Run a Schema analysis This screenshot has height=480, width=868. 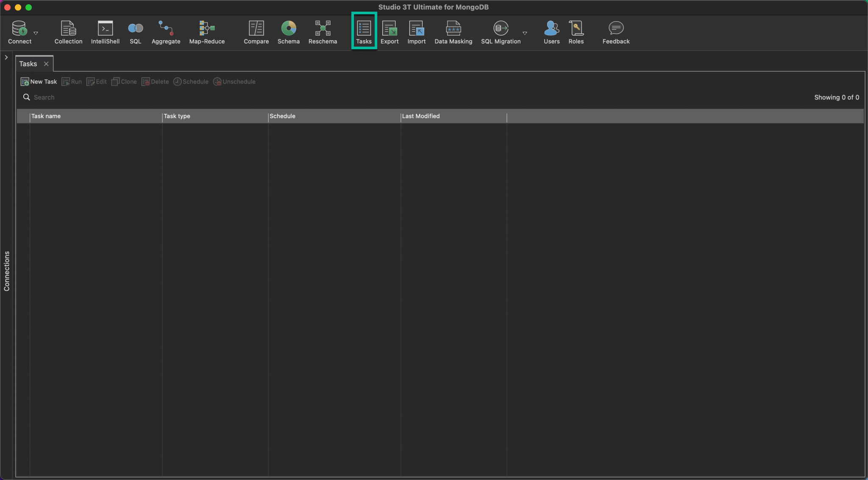point(288,32)
